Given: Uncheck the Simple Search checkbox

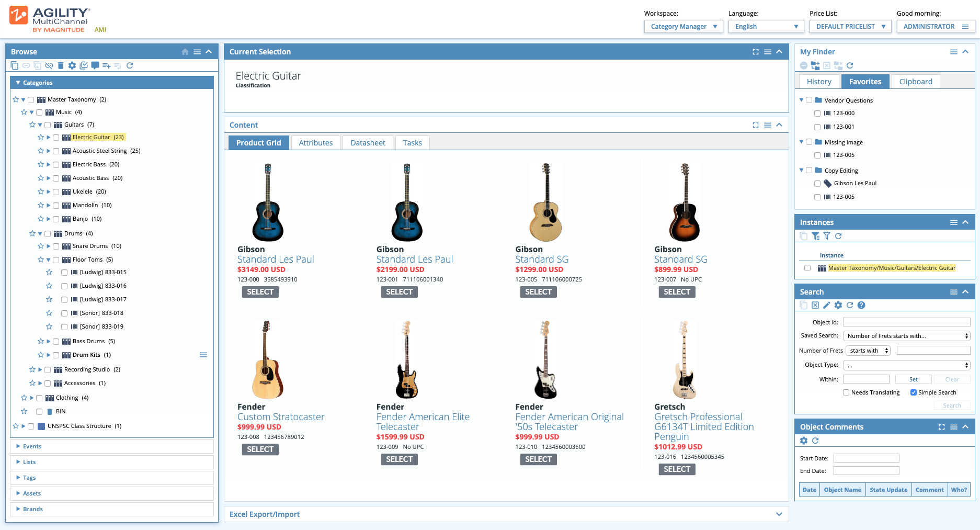Looking at the screenshot, I should (912, 392).
